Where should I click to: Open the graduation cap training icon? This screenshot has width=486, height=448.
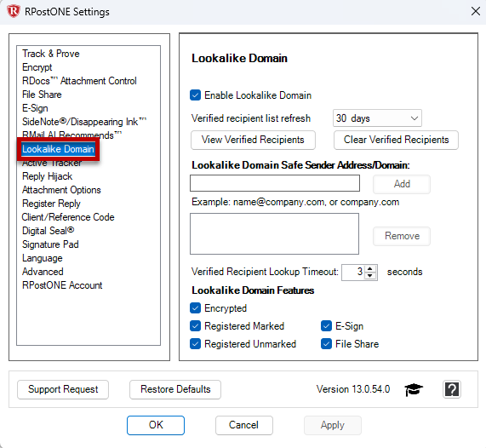click(x=414, y=389)
